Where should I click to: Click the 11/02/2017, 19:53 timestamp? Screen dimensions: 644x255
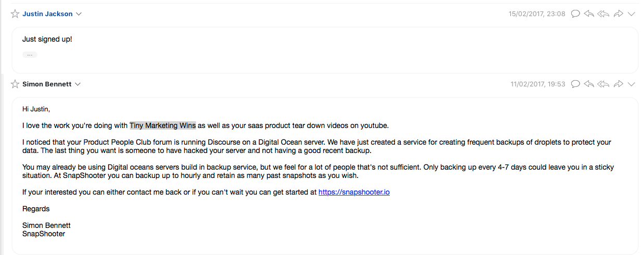tap(537, 84)
